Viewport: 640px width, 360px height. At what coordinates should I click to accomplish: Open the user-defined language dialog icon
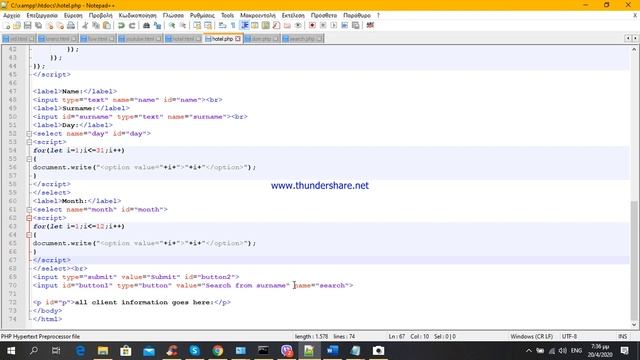coord(255,25)
